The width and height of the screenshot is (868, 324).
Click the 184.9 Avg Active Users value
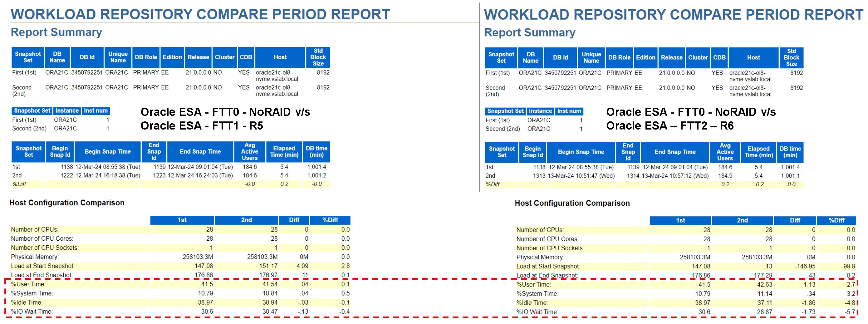click(x=725, y=176)
